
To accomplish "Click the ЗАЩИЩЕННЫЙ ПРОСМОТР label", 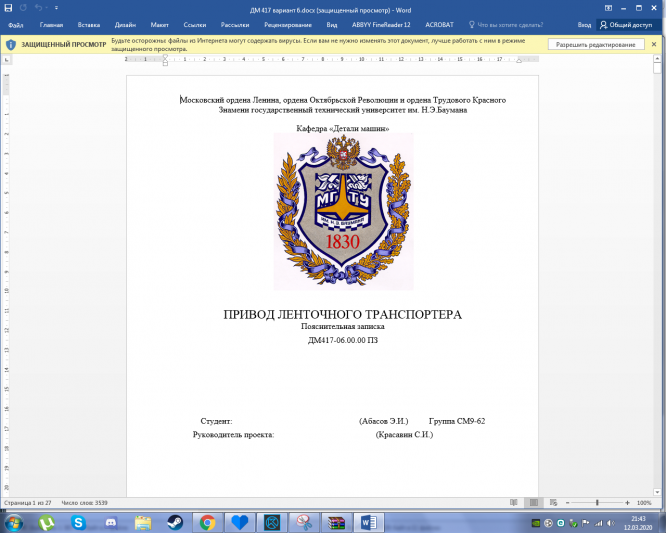I will (64, 45).
